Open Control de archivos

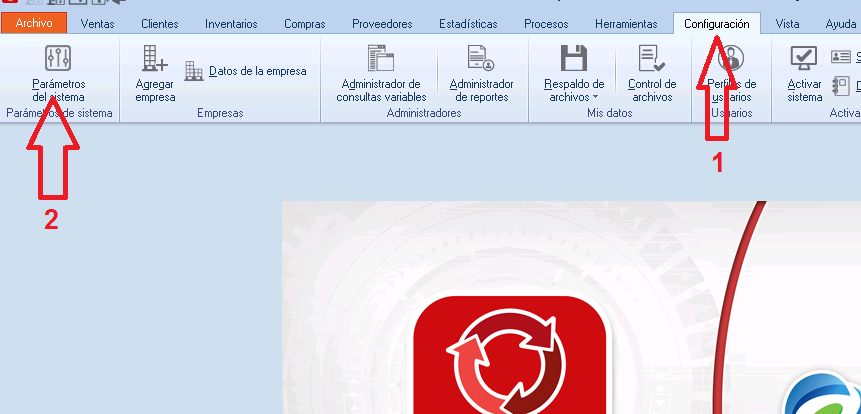(652, 74)
